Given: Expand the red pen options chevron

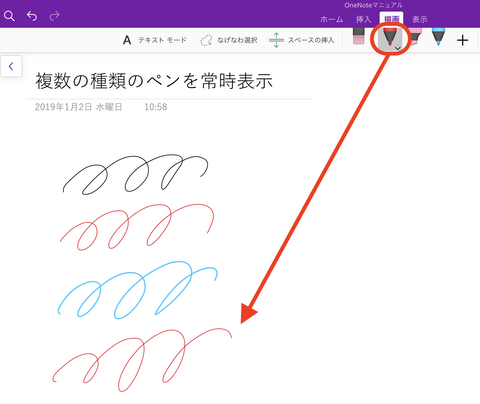Looking at the screenshot, I should [x=398, y=48].
